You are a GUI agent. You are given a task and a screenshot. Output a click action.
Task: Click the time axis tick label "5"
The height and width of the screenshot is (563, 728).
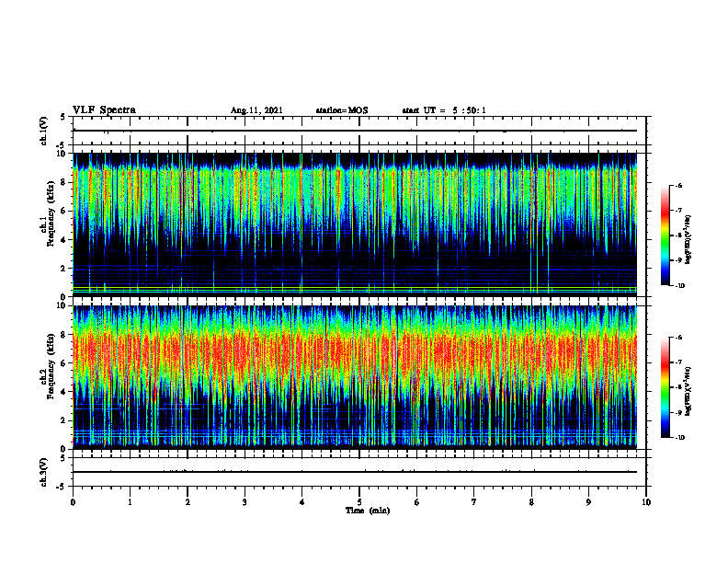point(359,502)
